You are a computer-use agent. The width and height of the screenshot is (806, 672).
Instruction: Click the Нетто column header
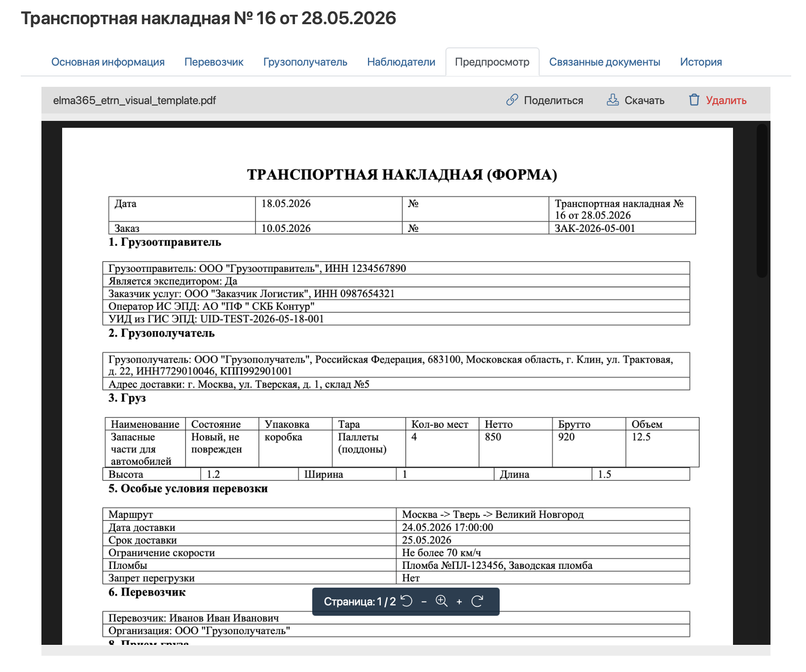(x=515, y=424)
